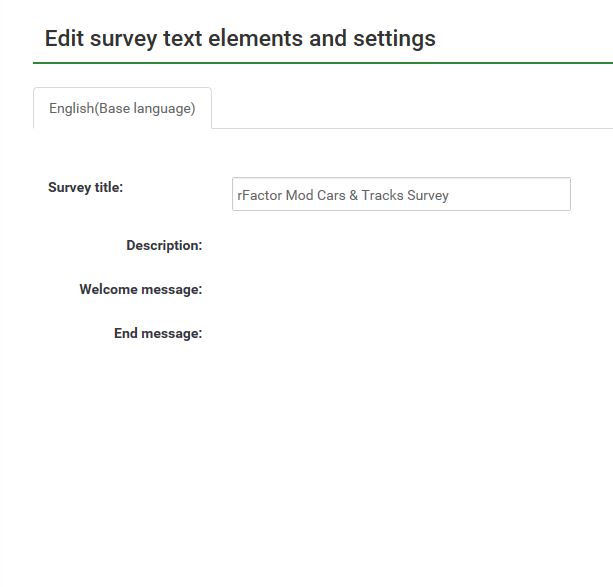Screen dimensions: 613x587
Task: Click the word "Tracks" in the title field
Action: (x=382, y=195)
